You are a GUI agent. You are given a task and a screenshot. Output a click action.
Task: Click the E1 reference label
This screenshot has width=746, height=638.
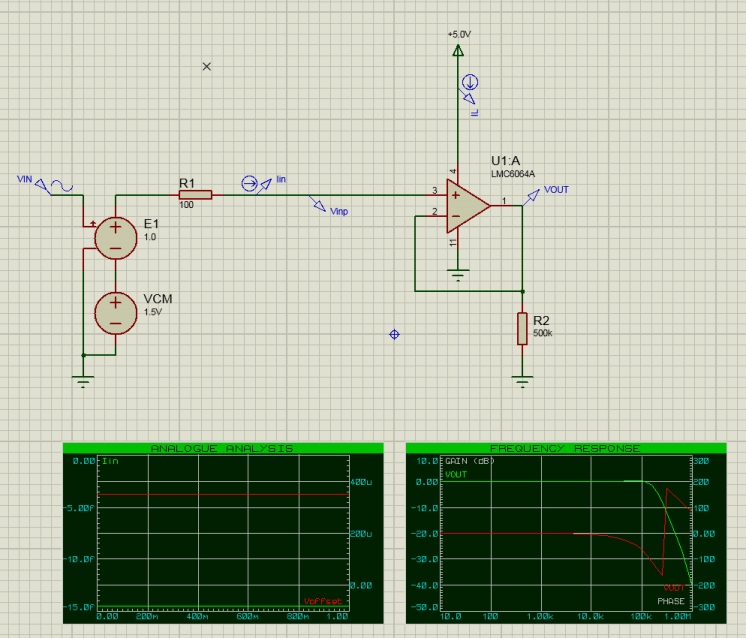pos(151,224)
